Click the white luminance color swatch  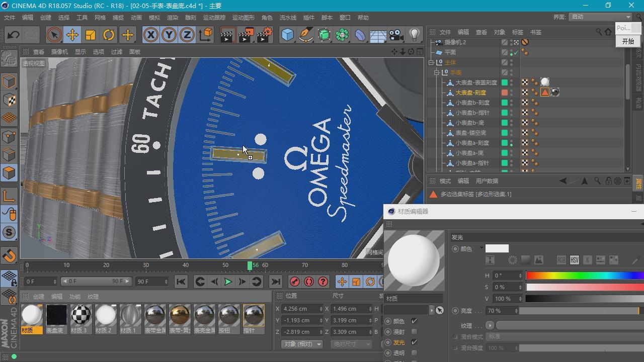497,248
